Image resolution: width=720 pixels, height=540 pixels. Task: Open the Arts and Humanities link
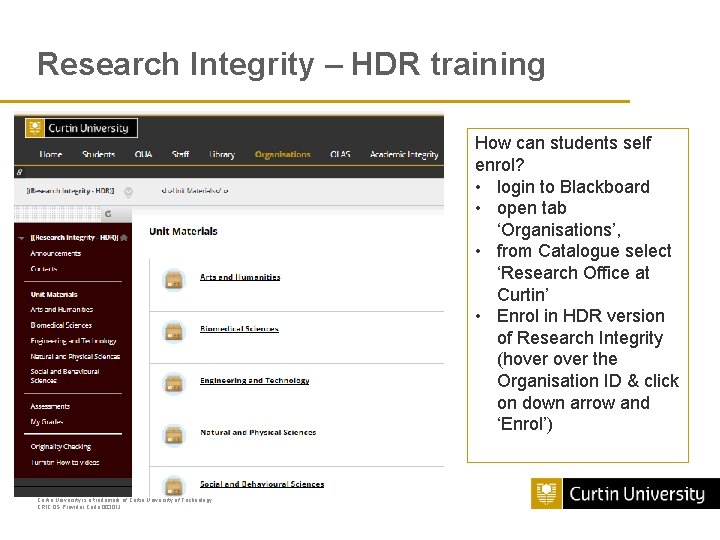pos(240,277)
